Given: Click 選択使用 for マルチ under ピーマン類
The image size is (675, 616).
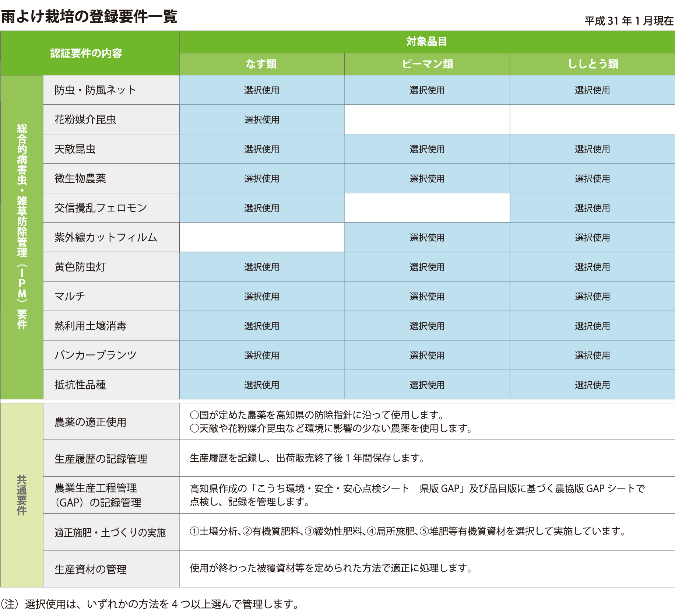Looking at the screenshot, I should [x=427, y=297].
